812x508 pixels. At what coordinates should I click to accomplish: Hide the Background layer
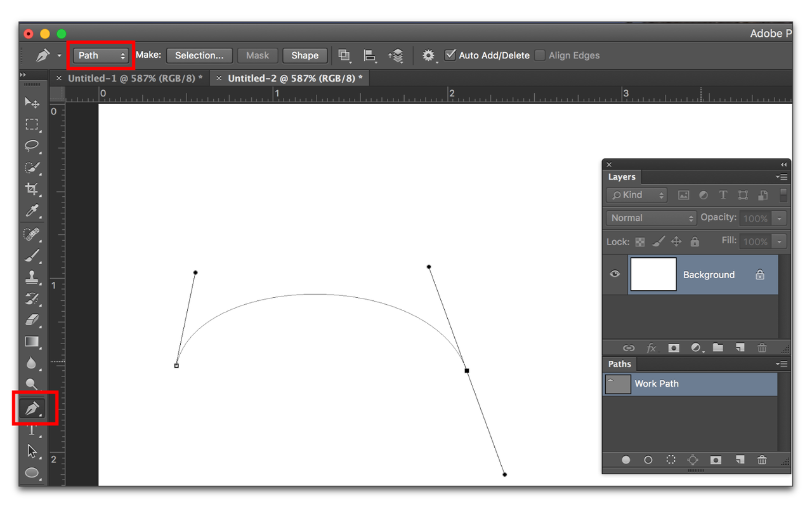[x=613, y=274]
